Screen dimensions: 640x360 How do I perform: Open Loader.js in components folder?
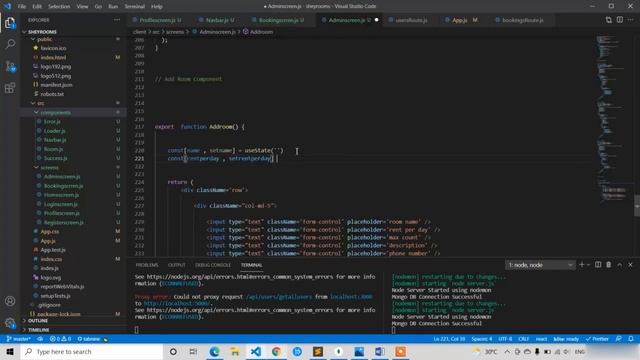(x=55, y=131)
